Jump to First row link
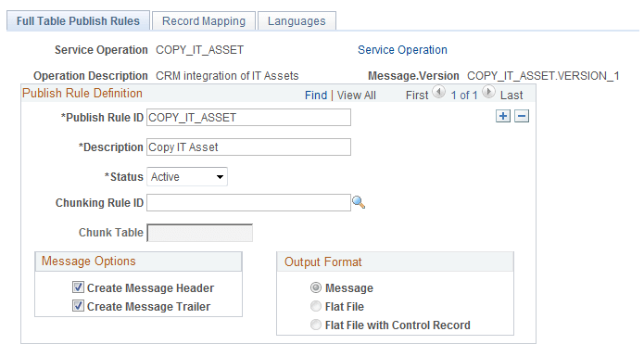Image resolution: width=644 pixels, height=357 pixels. click(417, 96)
